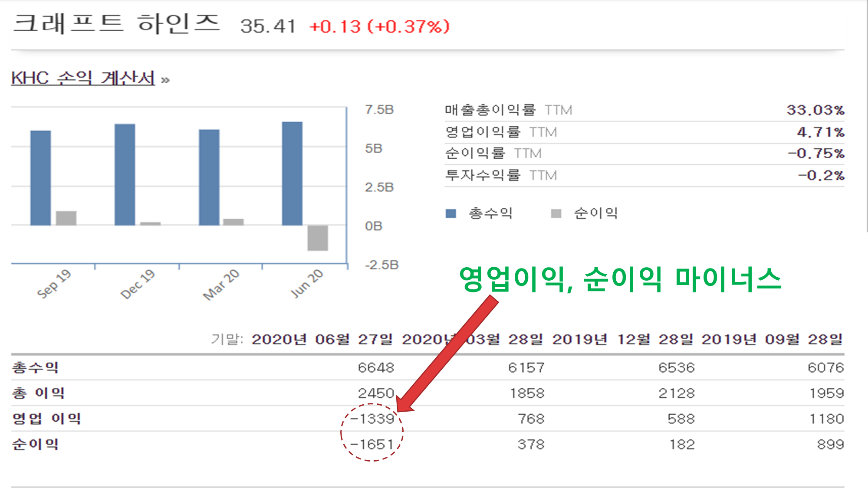Click the Mar 20 blue revenue bar
Screen dimensions: 868x488
coord(209,177)
